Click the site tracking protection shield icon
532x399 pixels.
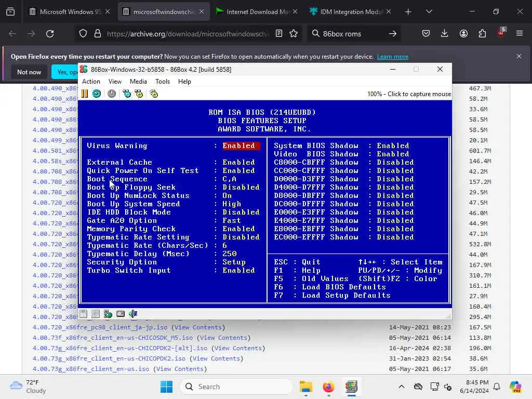tap(83, 34)
